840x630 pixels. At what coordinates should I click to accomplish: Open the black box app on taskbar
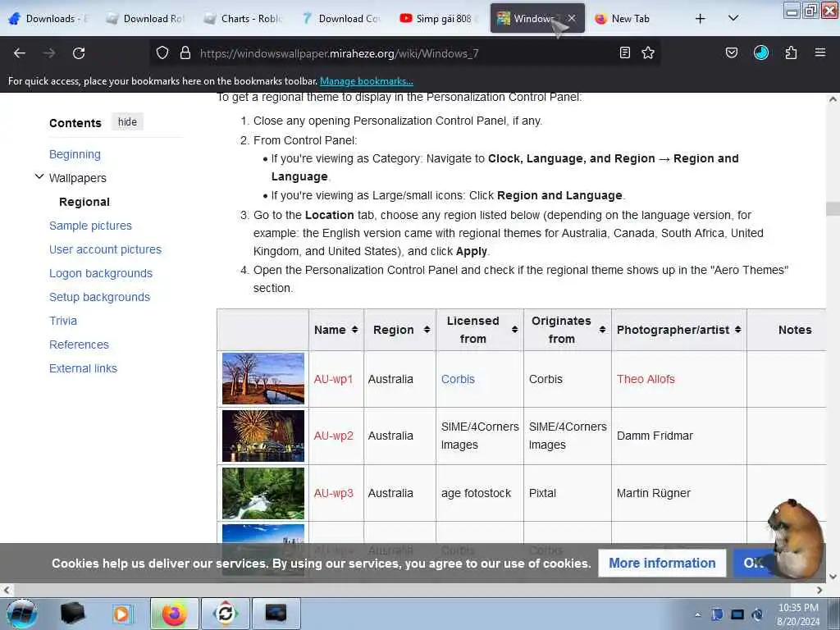click(x=73, y=614)
